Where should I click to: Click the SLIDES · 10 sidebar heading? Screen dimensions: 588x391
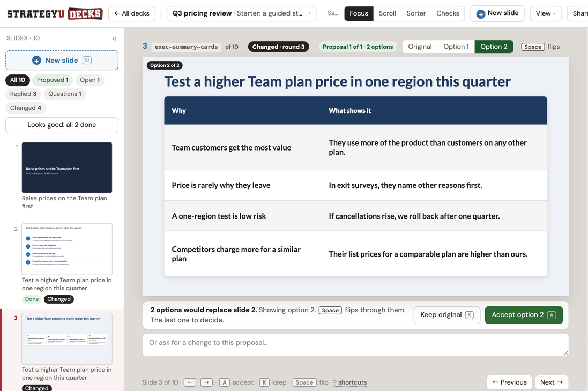point(23,38)
